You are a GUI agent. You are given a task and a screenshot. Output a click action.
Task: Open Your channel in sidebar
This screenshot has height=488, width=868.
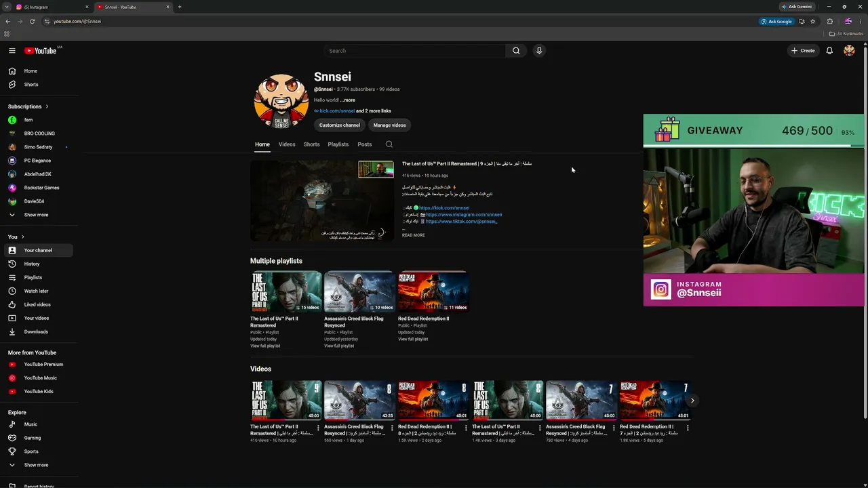[38, 250]
